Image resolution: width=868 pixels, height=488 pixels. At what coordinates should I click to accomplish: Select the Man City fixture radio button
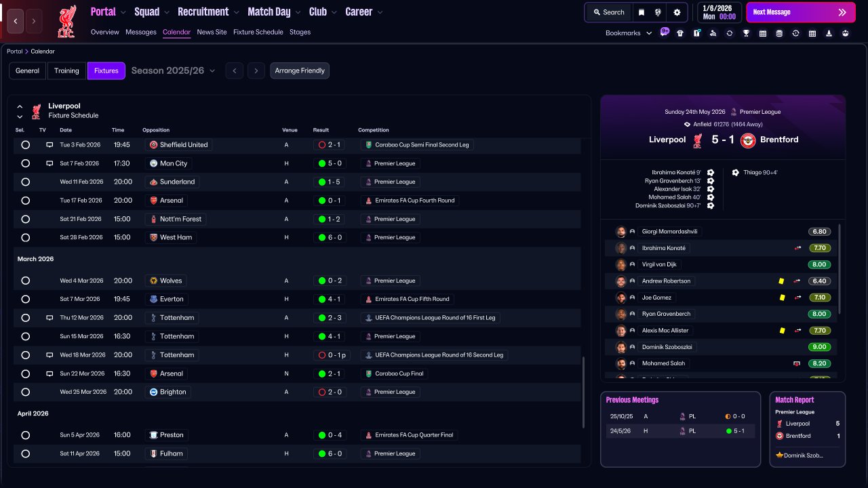point(25,163)
